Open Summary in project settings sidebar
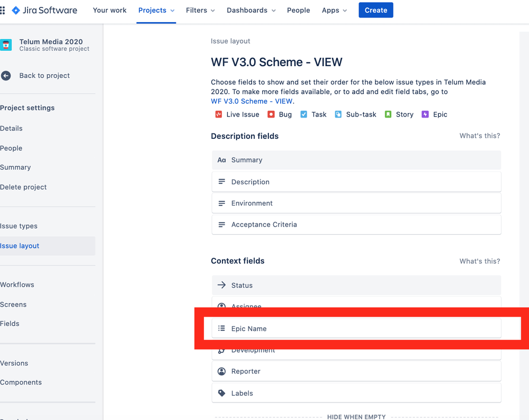 [15, 167]
